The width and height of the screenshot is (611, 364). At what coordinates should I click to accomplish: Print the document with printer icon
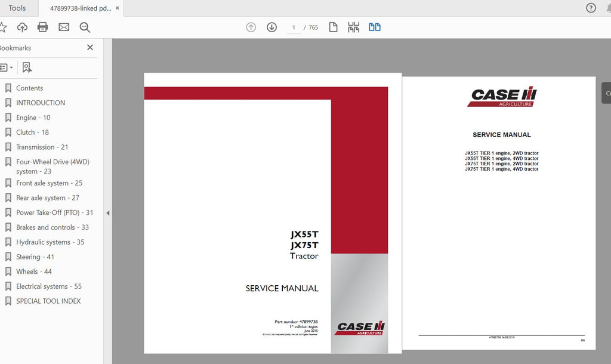point(42,27)
